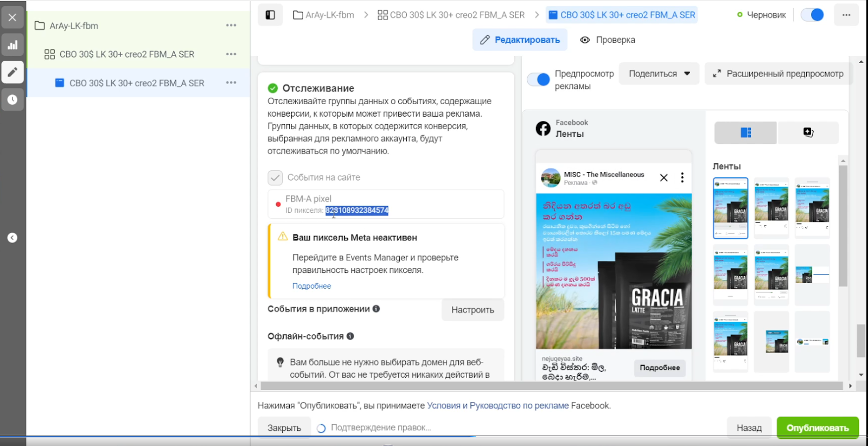Select the first (highlighted) feed placement thumbnail
The image size is (868, 446).
tap(730, 208)
